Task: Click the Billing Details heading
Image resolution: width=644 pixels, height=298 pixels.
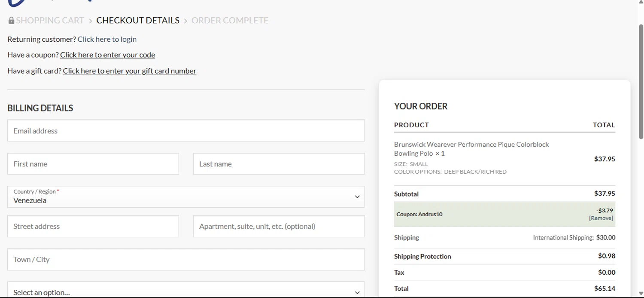Action: coord(40,108)
